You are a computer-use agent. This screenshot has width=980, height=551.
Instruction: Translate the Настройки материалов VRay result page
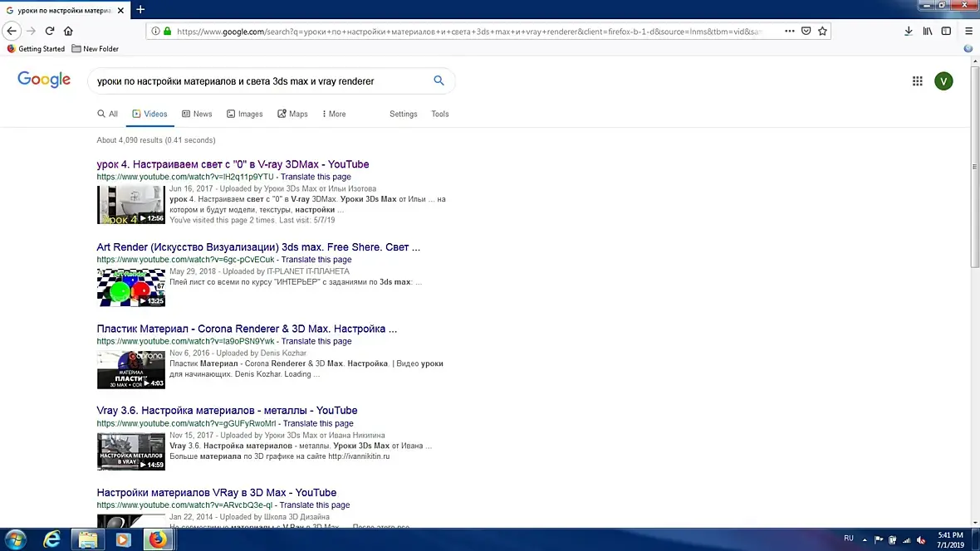(315, 505)
